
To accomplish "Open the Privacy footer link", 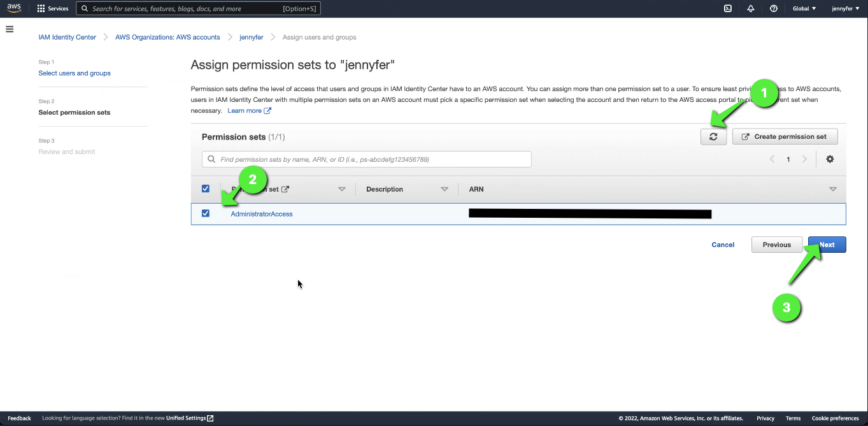I will pyautogui.click(x=765, y=418).
